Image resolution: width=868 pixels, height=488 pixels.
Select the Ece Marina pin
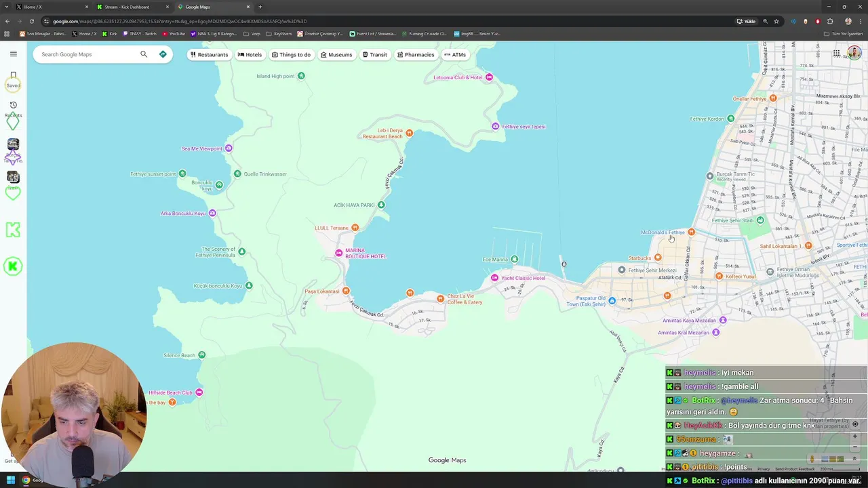514,259
